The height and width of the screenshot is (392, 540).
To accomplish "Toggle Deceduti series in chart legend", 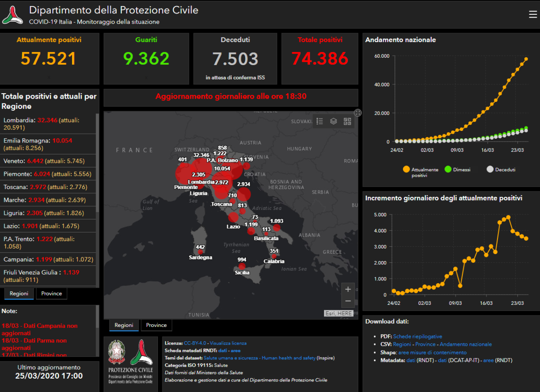I will pos(490,170).
